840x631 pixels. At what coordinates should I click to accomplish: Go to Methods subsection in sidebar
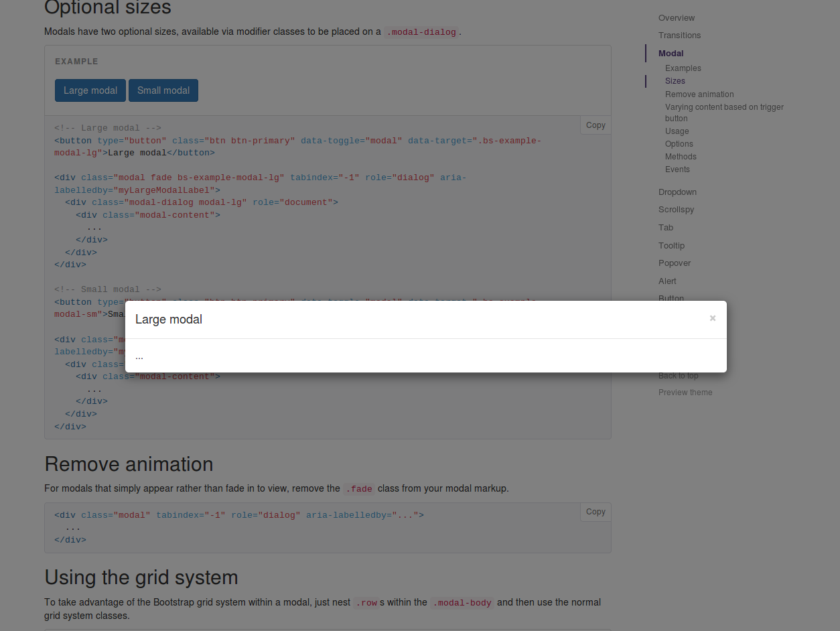tap(681, 157)
